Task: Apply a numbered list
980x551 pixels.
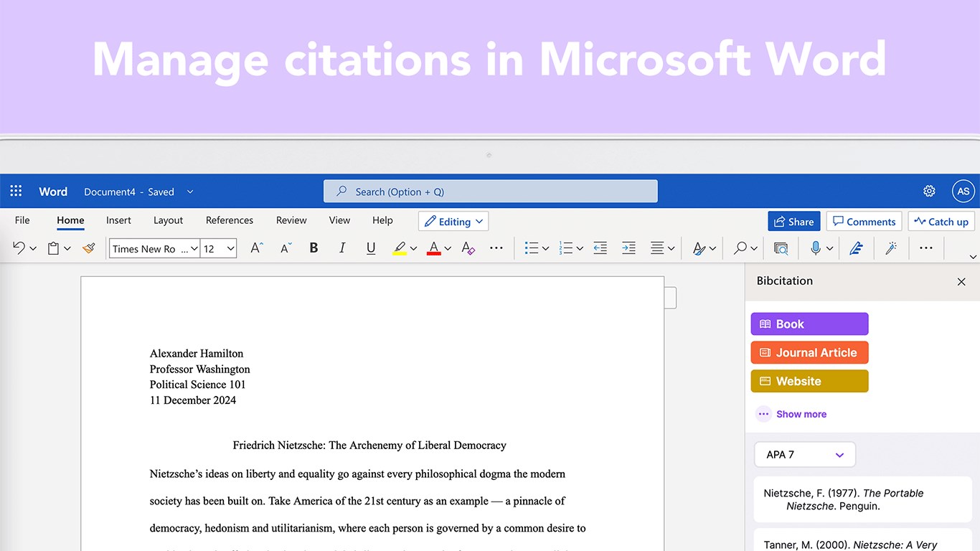Action: [x=566, y=248]
